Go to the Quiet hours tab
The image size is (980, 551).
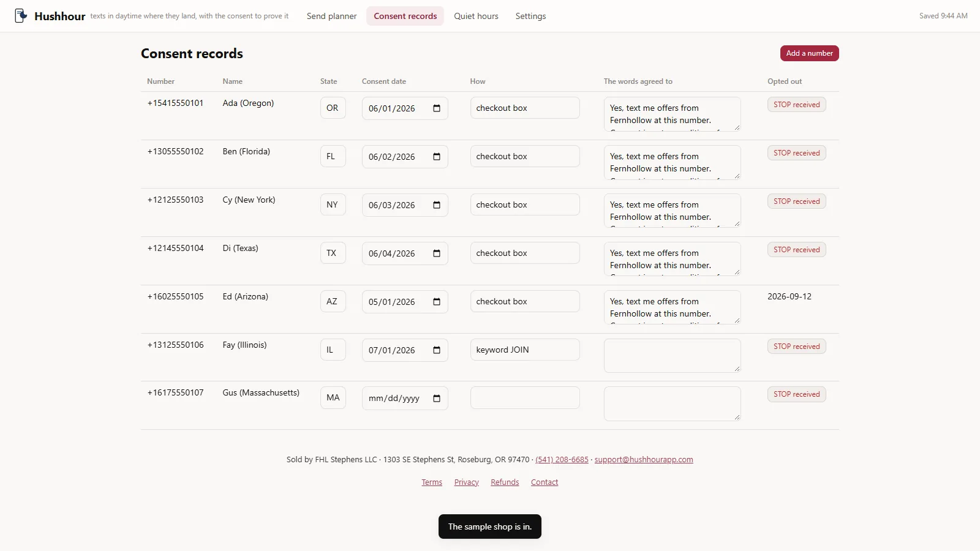[476, 16]
